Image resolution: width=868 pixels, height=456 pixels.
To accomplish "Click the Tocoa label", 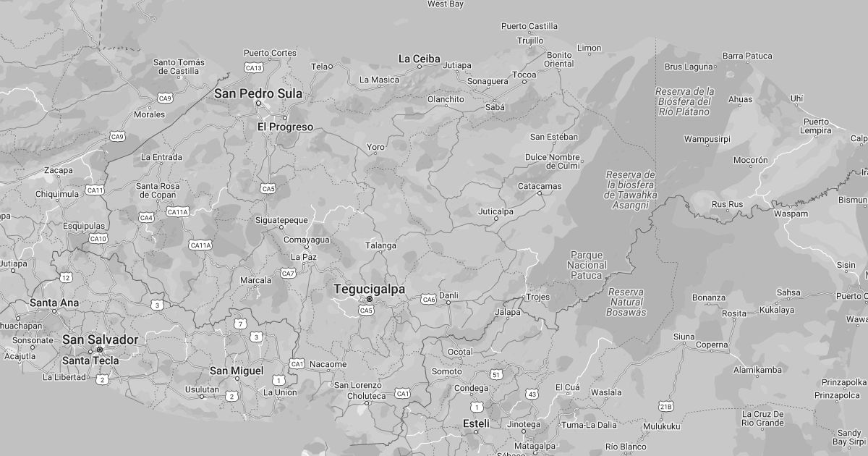I will [x=524, y=75].
